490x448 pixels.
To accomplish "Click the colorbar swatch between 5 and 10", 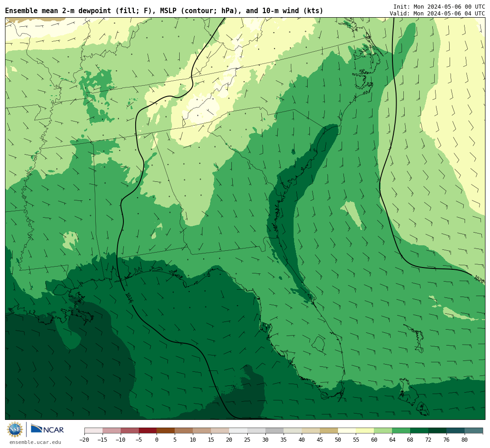I will tap(184, 431).
